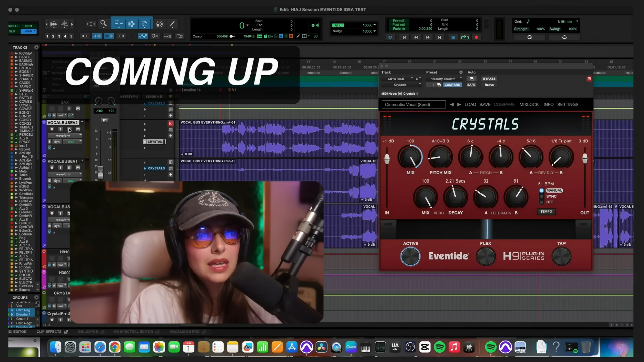This screenshot has width=644, height=362.
Task: Select the Scrubber speaker tool
Action: 159,24
